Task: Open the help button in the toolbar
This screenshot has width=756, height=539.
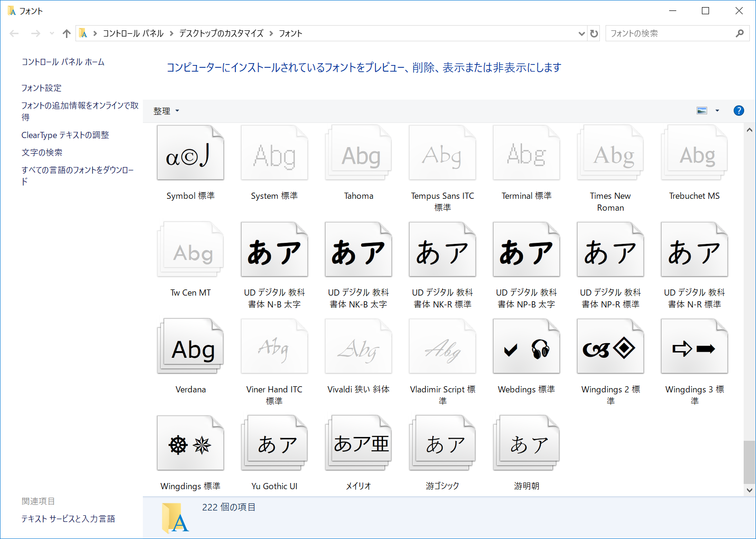Action: (x=738, y=111)
